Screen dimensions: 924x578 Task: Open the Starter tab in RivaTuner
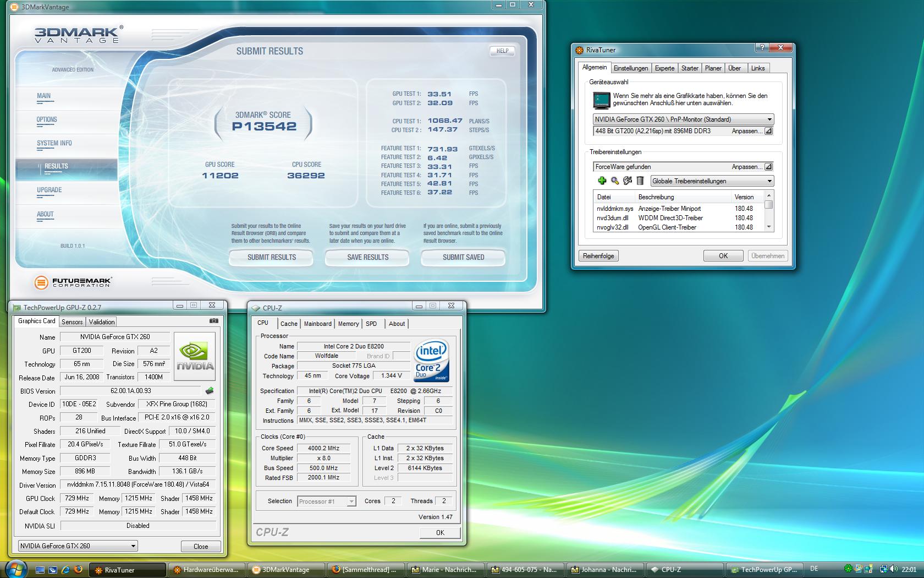point(690,68)
